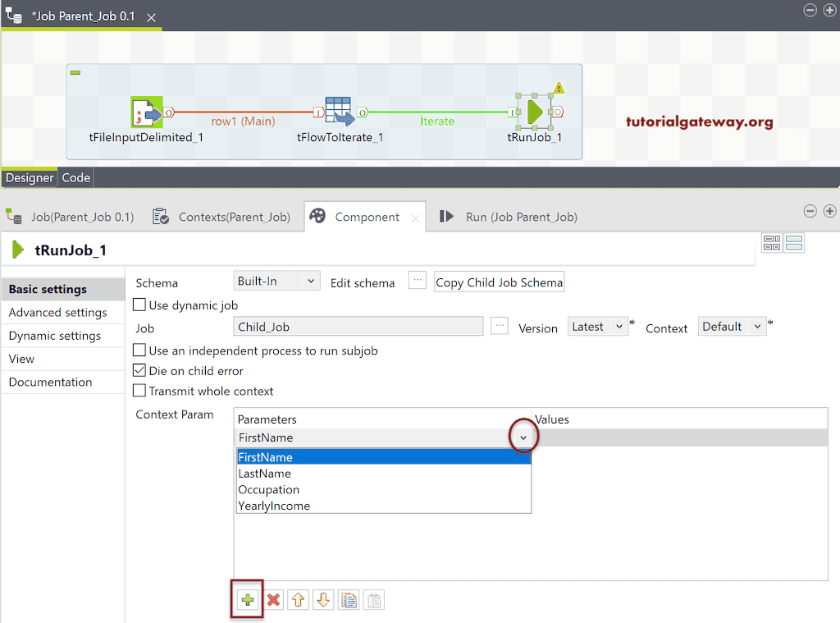Select the tFileInputDelimited_1 component
This screenshot has width=840, height=623.
coord(146,111)
